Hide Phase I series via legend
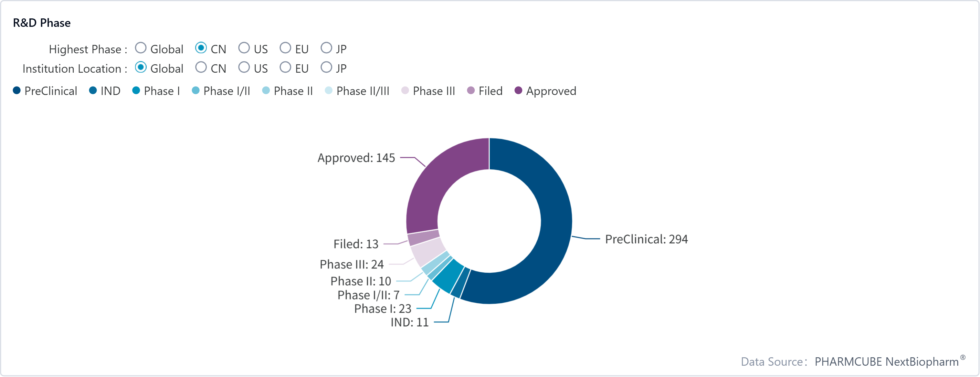 156,91
